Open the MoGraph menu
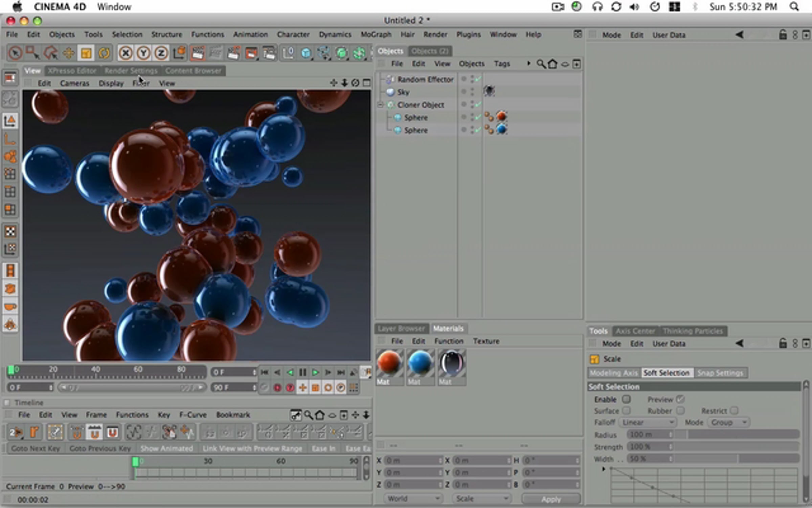Viewport: 812px width, 508px height. [376, 34]
